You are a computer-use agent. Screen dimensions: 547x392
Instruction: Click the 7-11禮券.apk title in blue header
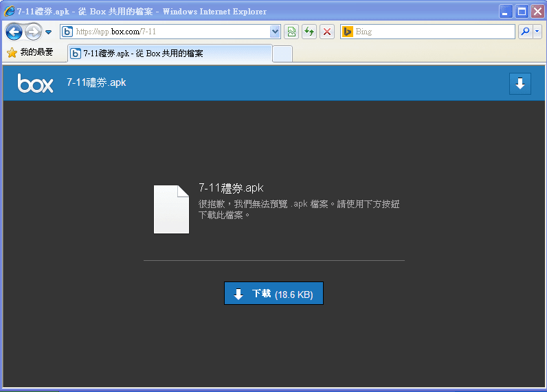pyautogui.click(x=96, y=82)
